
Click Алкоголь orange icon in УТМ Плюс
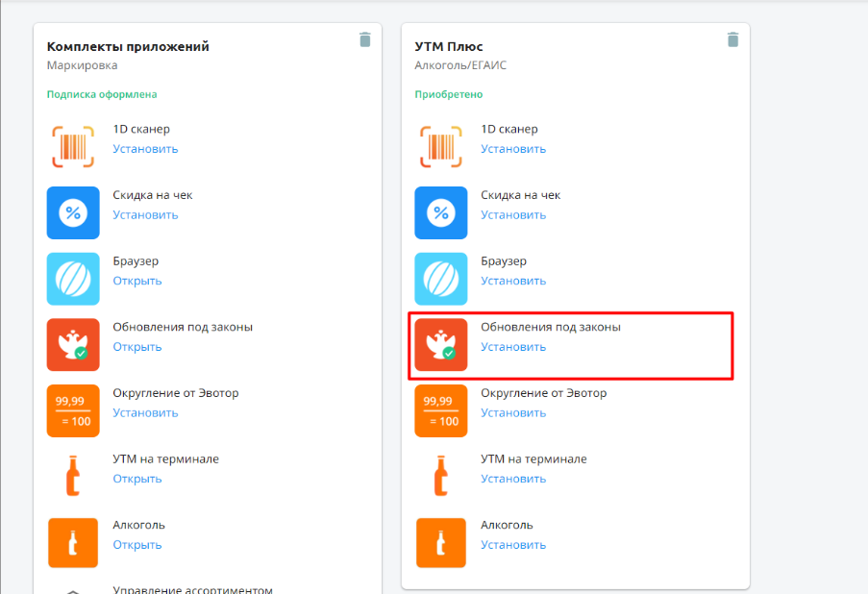440,542
